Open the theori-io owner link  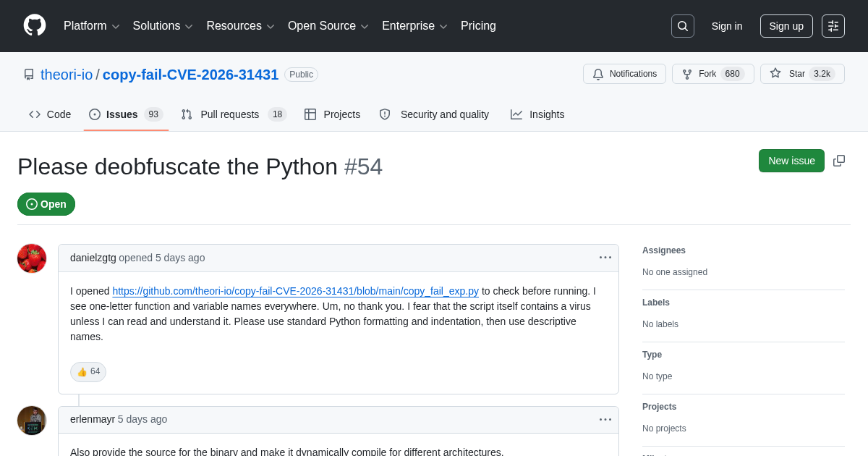[x=67, y=75]
